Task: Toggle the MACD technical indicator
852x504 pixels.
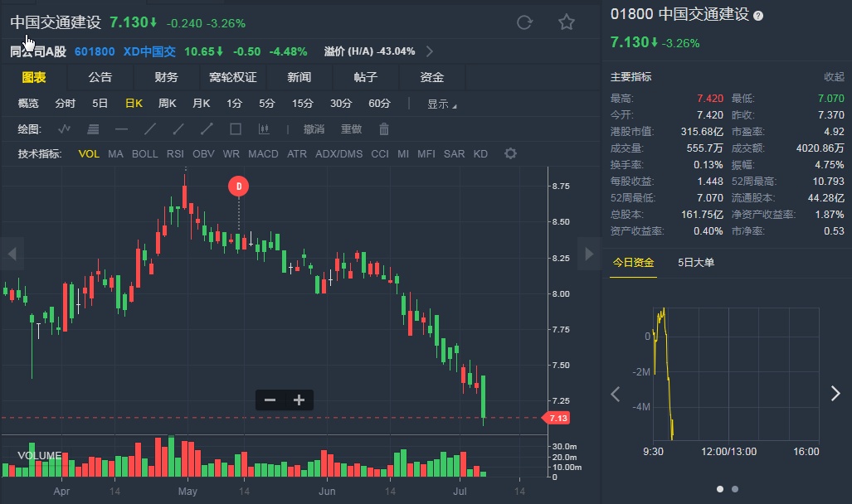Action: (x=263, y=153)
